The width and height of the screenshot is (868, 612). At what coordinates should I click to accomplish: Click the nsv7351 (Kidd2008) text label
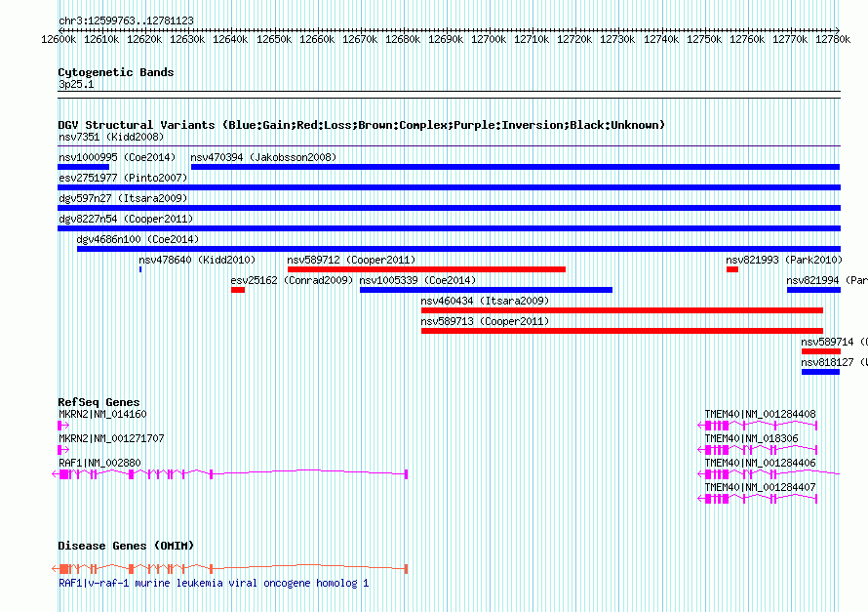(x=111, y=137)
